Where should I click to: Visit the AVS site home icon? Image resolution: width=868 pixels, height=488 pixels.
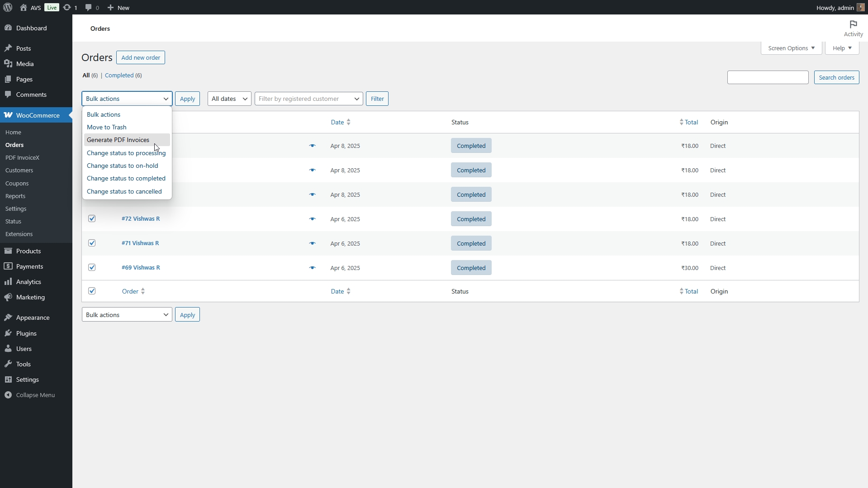(24, 7)
